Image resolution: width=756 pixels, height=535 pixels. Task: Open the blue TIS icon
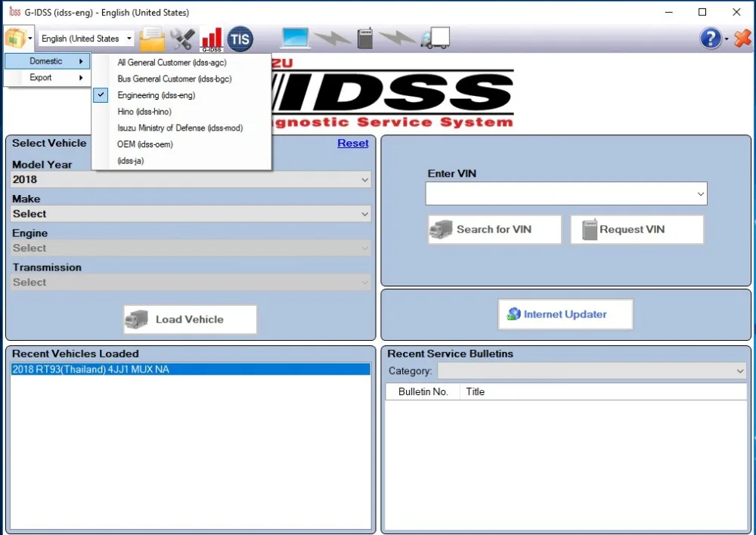(x=240, y=39)
